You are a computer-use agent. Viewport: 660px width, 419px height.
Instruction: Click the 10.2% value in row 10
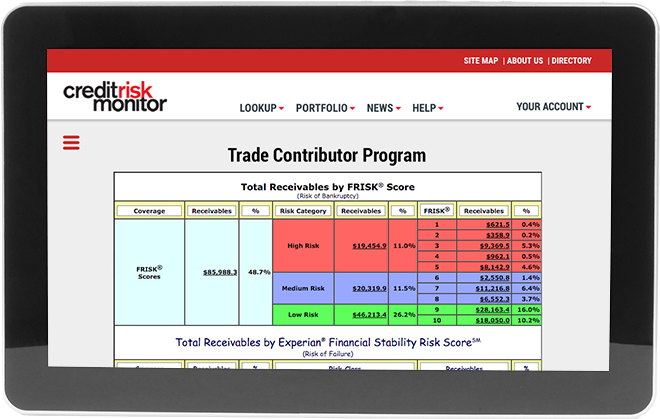(x=528, y=320)
